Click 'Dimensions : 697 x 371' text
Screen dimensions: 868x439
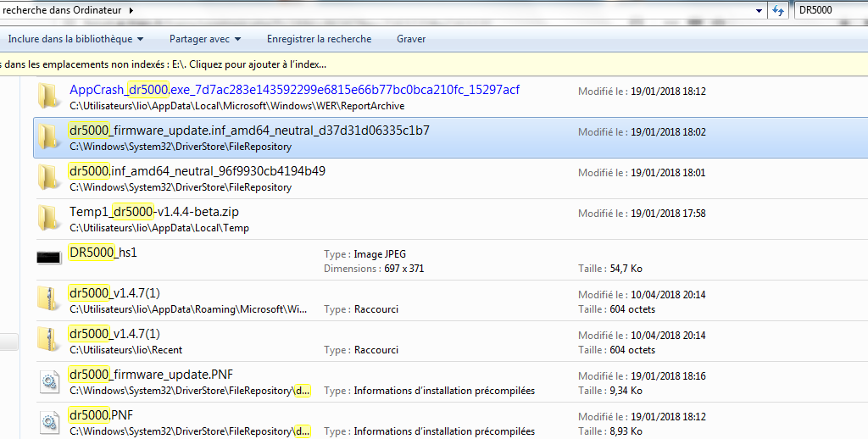(x=374, y=269)
